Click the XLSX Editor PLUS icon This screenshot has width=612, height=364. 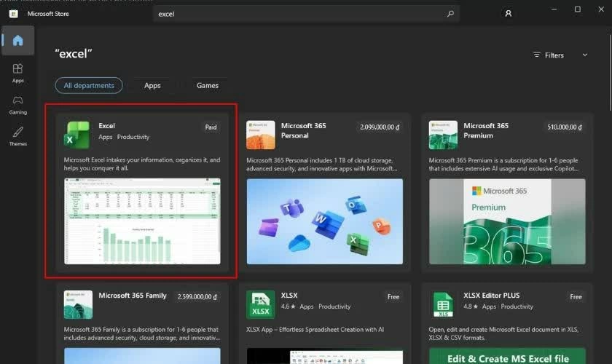[443, 305]
